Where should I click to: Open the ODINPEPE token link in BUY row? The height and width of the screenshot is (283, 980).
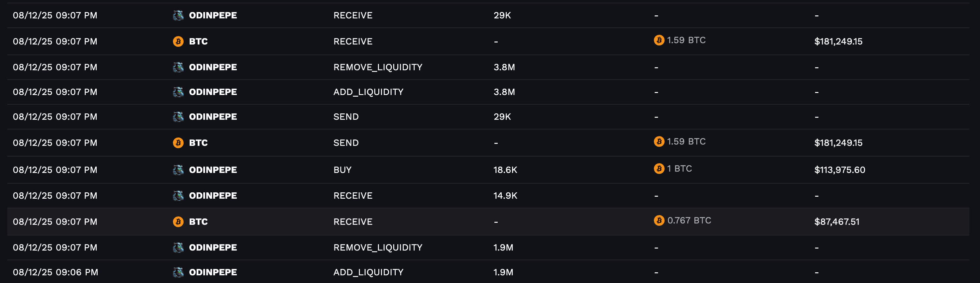tap(213, 170)
